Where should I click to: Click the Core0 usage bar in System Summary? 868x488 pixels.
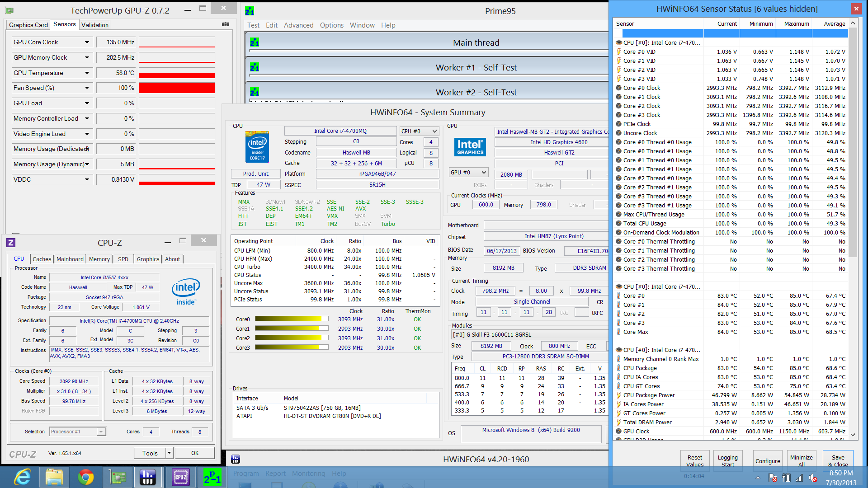tap(292, 319)
